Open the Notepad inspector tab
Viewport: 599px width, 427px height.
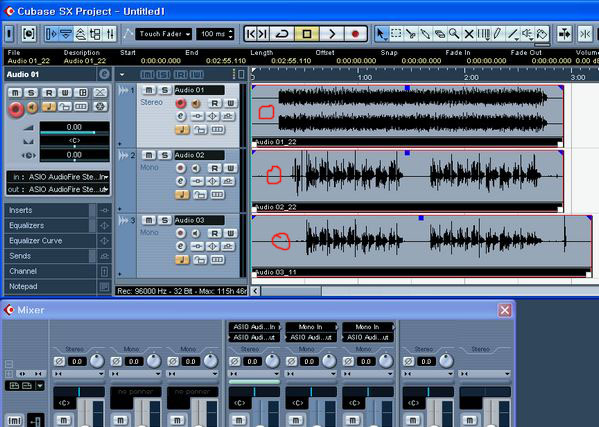tap(50, 286)
